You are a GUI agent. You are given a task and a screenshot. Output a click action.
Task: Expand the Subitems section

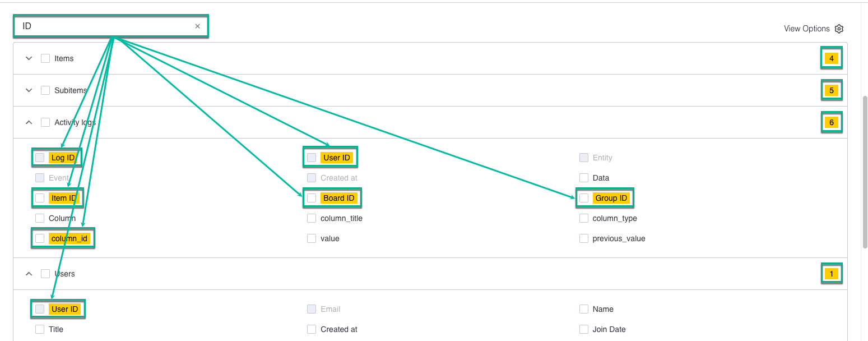click(x=29, y=90)
